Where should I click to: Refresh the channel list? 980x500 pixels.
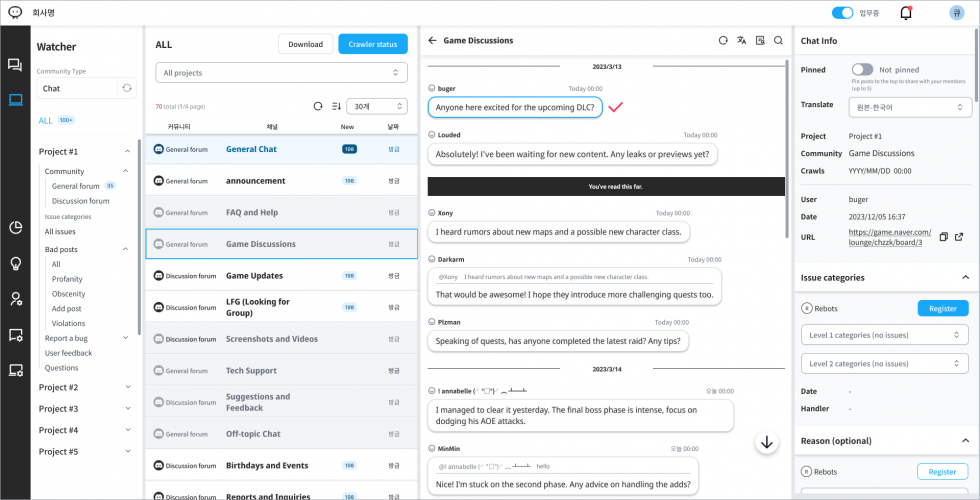click(x=318, y=106)
